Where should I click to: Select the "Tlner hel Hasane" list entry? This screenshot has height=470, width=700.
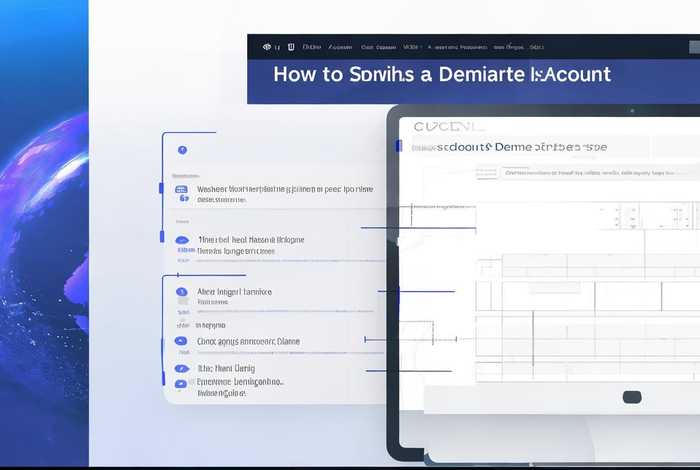[x=251, y=240]
